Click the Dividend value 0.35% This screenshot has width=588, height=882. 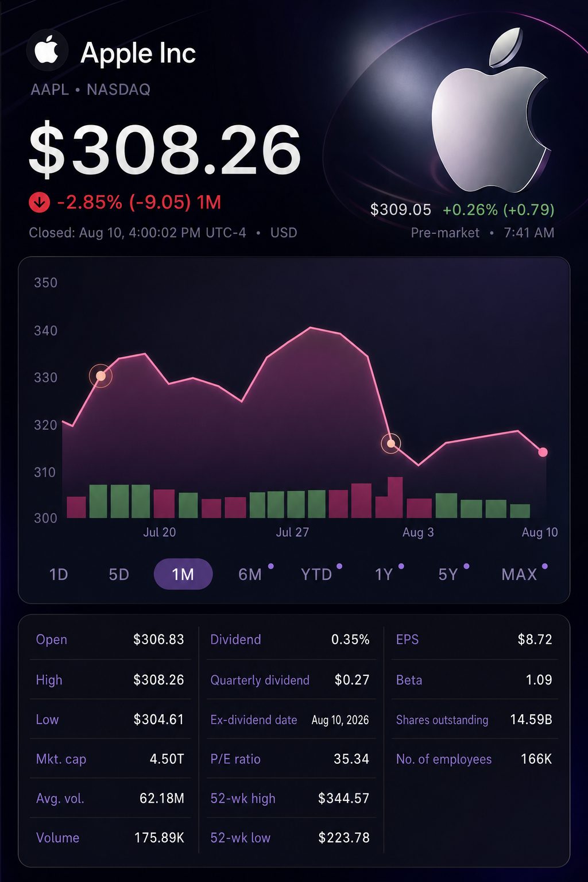pos(350,639)
